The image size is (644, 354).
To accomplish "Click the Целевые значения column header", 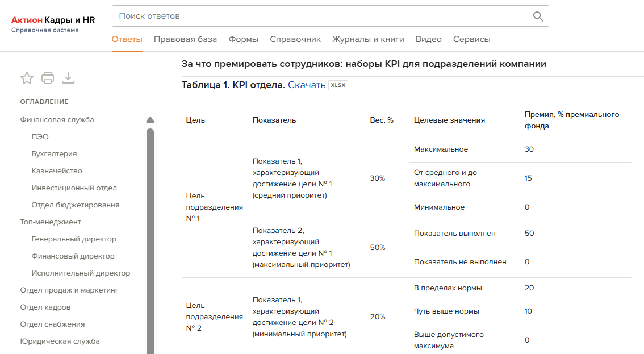I will (x=449, y=120).
